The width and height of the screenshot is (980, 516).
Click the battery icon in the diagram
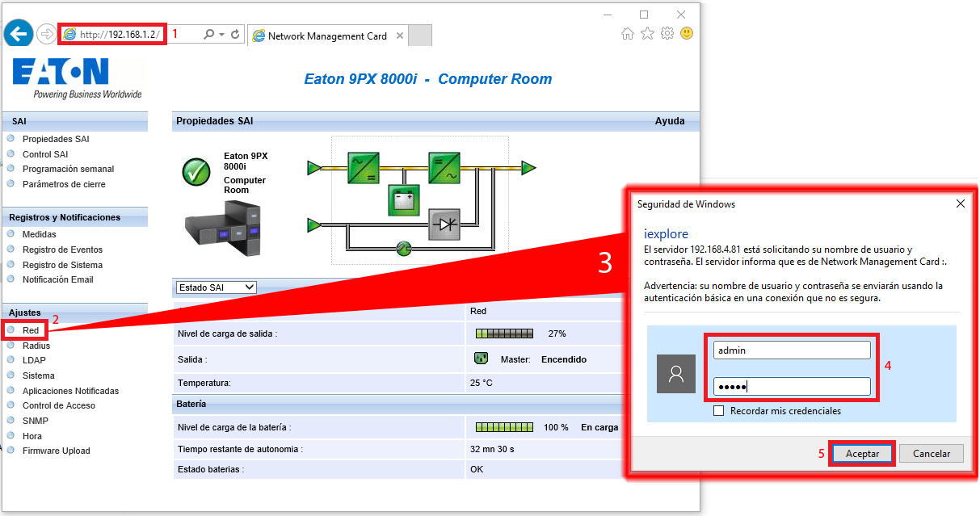coord(402,199)
